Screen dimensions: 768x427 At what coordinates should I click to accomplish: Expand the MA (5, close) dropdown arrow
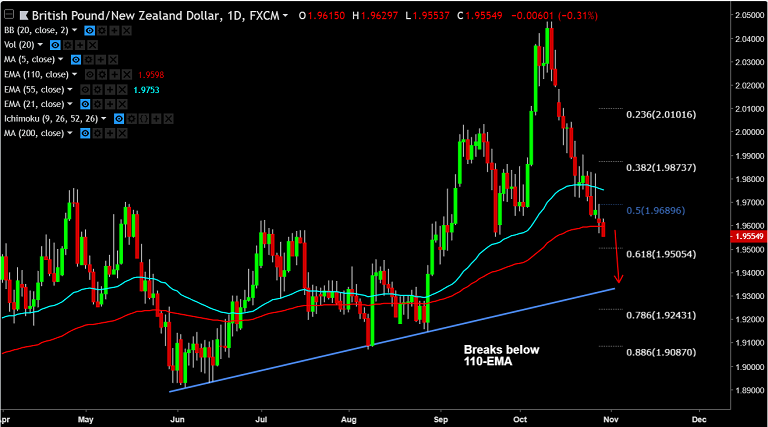(61, 59)
